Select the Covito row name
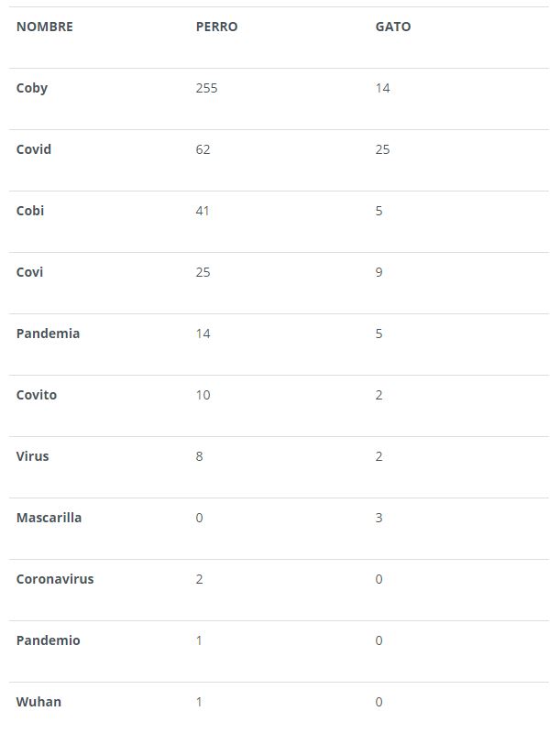Screen dimensions: 560x744 pos(37,395)
